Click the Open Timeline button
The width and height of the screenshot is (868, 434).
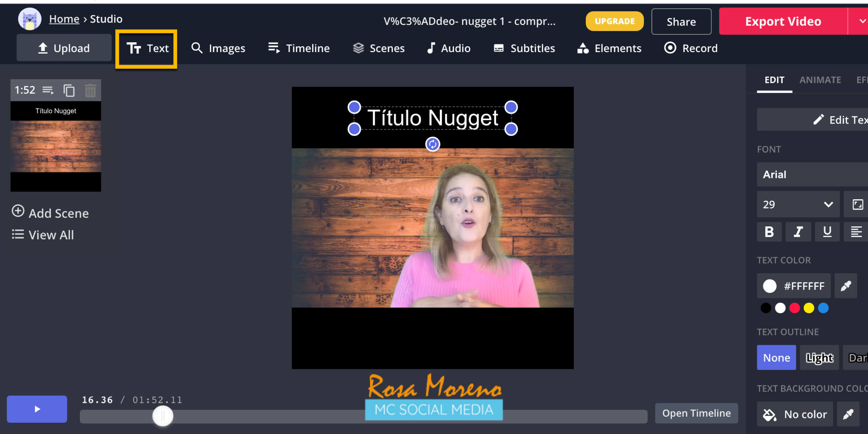point(696,413)
